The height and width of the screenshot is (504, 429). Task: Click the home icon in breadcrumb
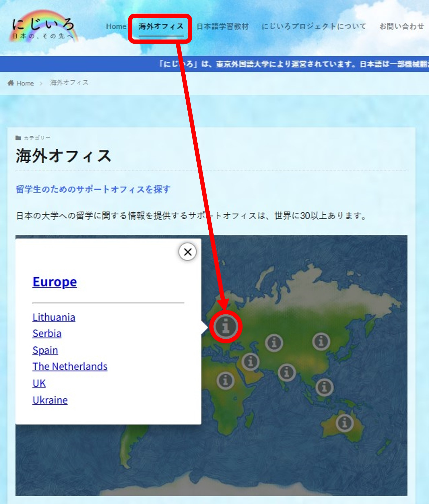(x=11, y=83)
